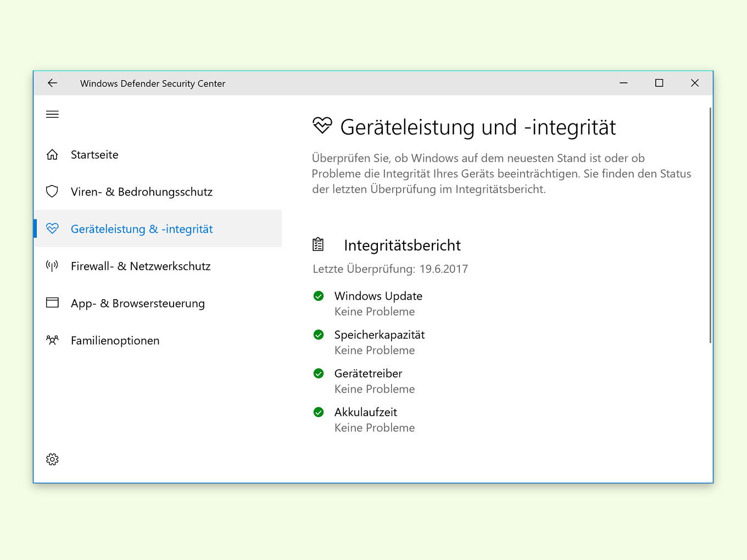747x560 pixels.
Task: Open the hamburger navigation menu
Action: [x=52, y=114]
